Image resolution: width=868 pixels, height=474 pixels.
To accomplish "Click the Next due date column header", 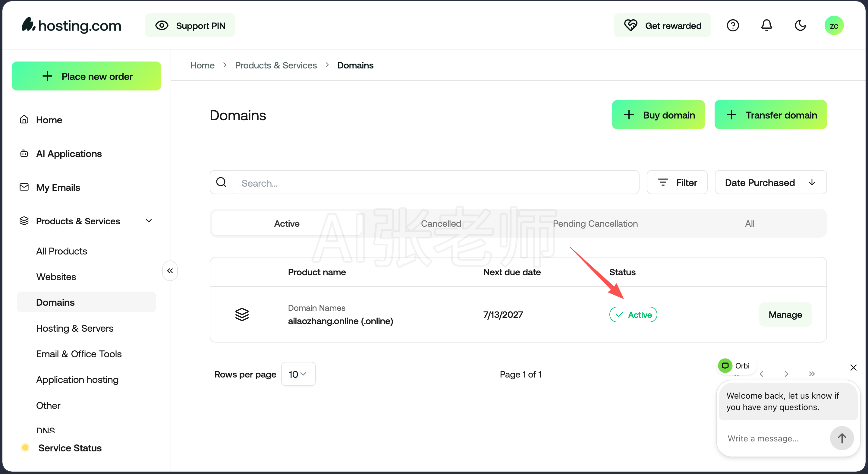I will [512, 272].
